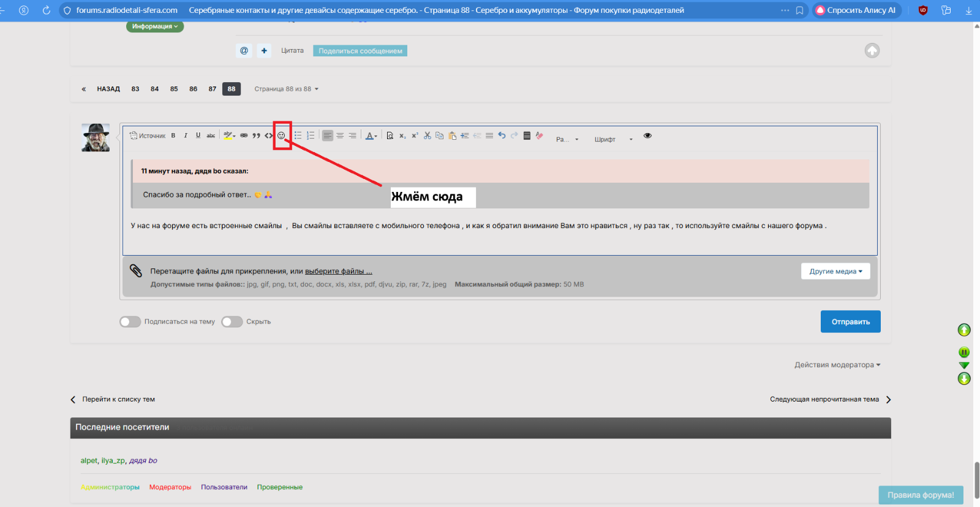
Task: Click the 'выберите файлы' link
Action: coord(338,272)
